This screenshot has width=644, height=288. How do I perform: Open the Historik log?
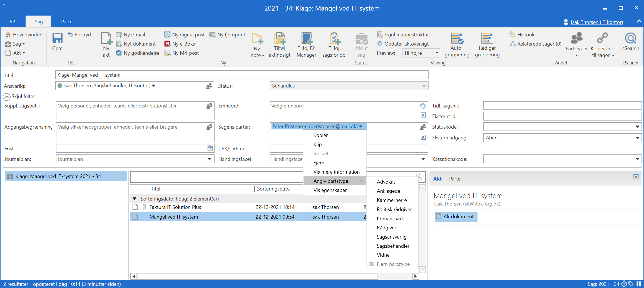(x=522, y=34)
